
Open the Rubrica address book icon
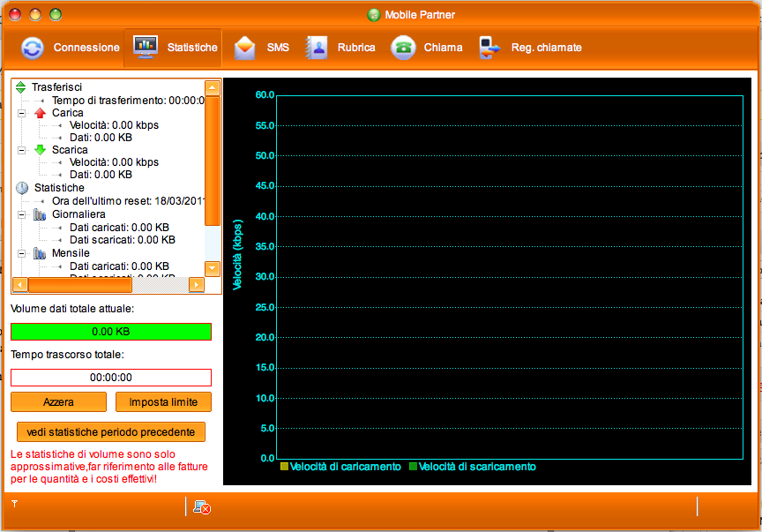pos(316,48)
